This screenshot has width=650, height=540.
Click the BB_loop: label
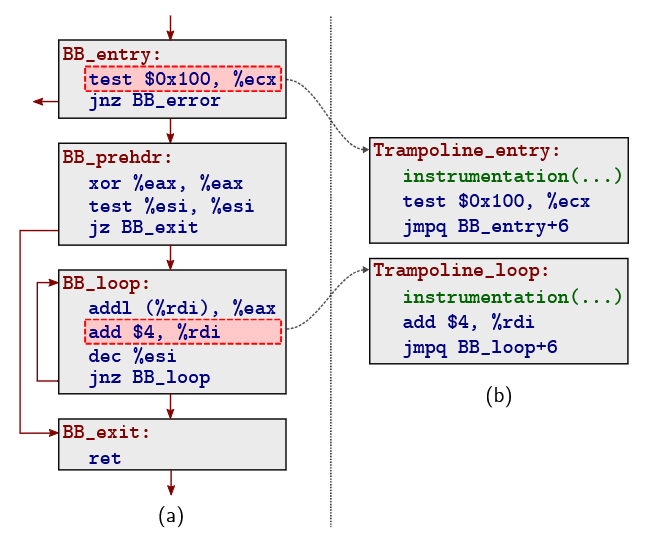[106, 284]
